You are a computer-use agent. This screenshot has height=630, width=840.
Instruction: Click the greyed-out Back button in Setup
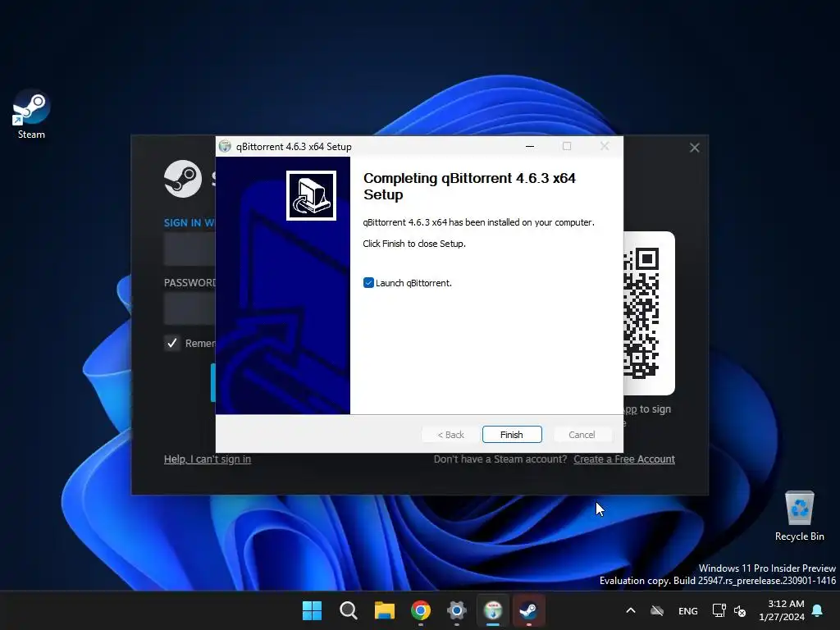click(450, 435)
